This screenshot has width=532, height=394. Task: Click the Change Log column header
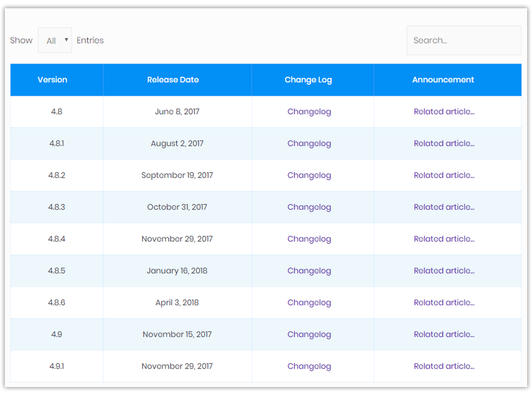coord(309,79)
